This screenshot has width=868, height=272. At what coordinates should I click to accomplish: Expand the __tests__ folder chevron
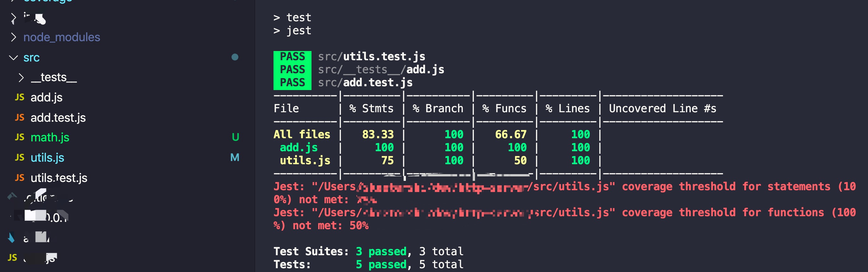(x=21, y=78)
